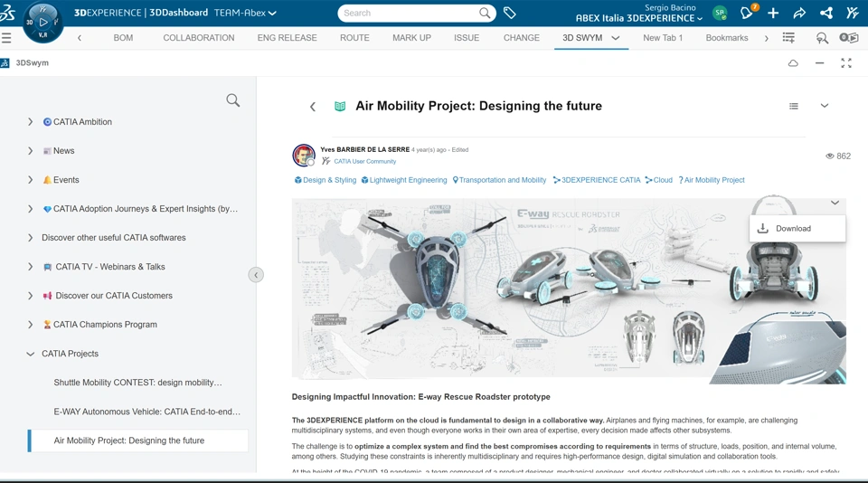Image resolution: width=868 pixels, height=483 pixels.
Task: Click the Transportation and Mobility tag
Action: pyautogui.click(x=499, y=180)
